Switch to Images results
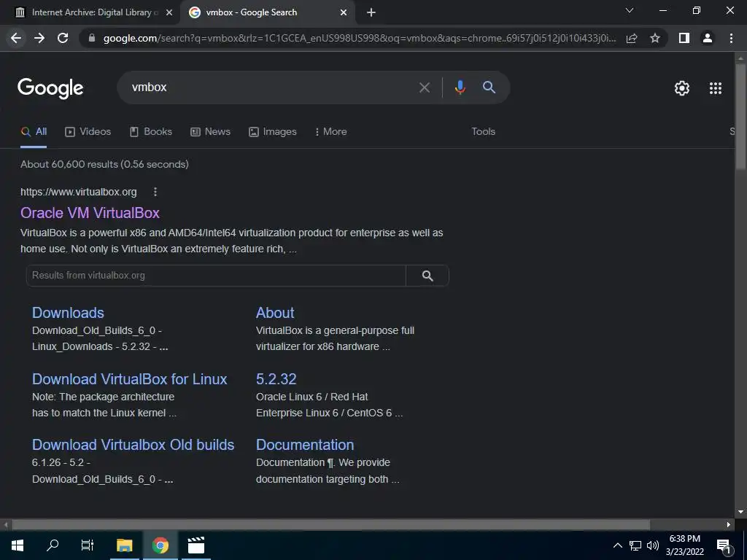 pos(273,132)
